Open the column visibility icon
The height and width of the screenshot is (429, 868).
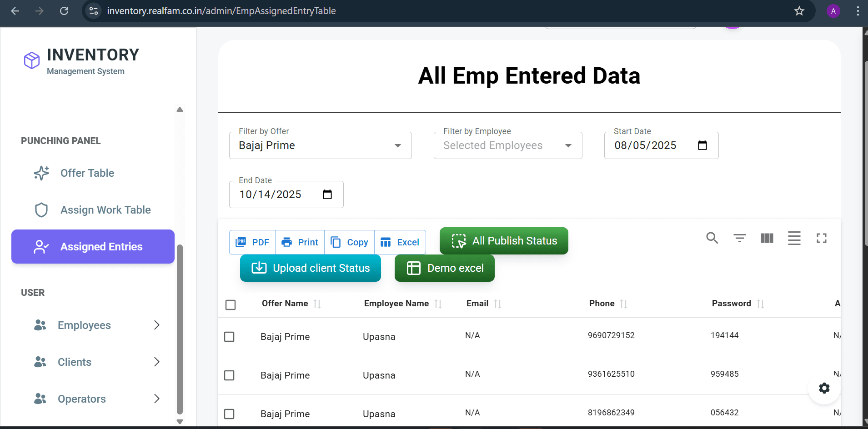[767, 238]
